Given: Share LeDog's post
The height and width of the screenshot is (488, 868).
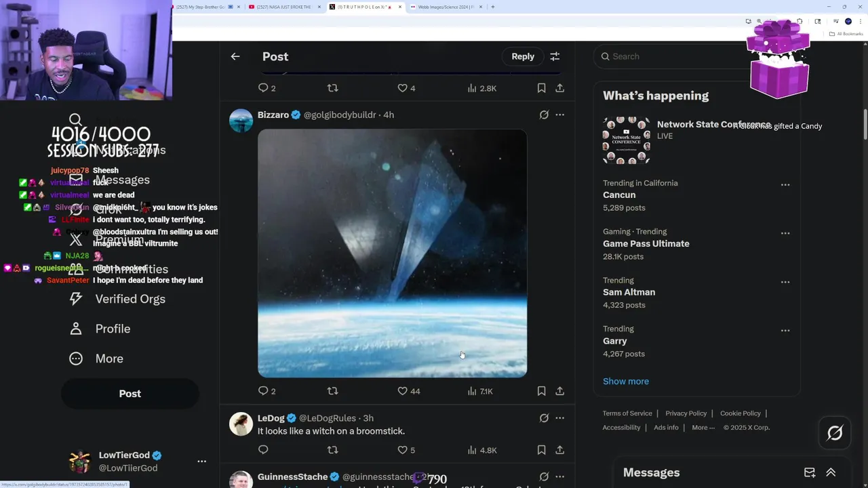Looking at the screenshot, I should [x=559, y=450].
